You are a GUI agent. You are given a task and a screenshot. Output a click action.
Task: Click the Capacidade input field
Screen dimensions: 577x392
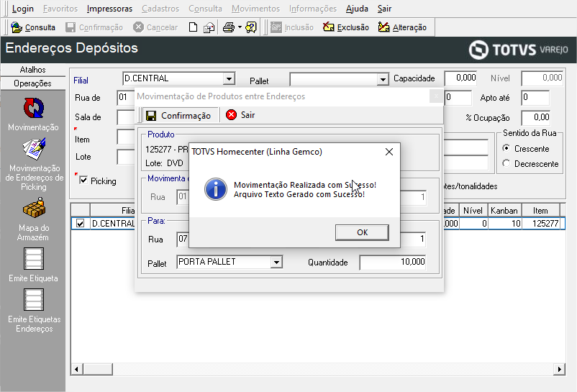click(x=460, y=78)
